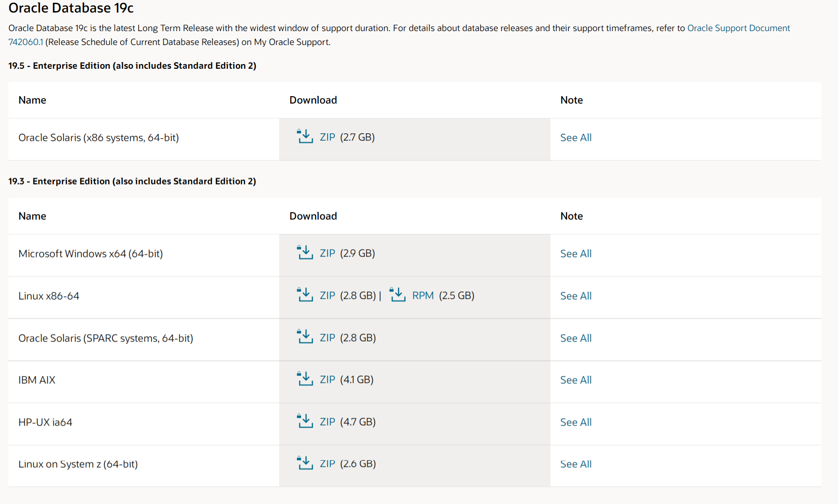This screenshot has width=838, height=504.
Task: Click the Download column header in 19.3 table
Action: point(313,216)
